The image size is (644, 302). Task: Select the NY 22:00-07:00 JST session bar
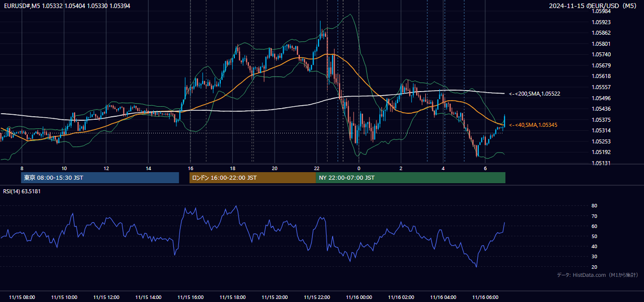pos(411,178)
